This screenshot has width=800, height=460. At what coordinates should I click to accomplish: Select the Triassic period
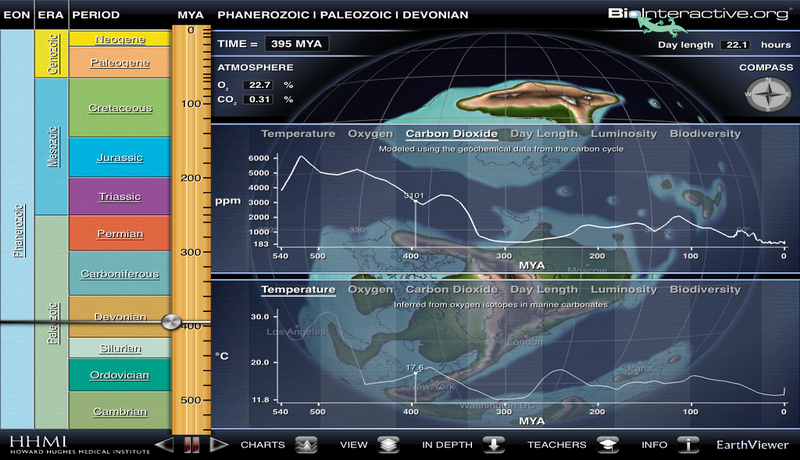click(x=120, y=196)
